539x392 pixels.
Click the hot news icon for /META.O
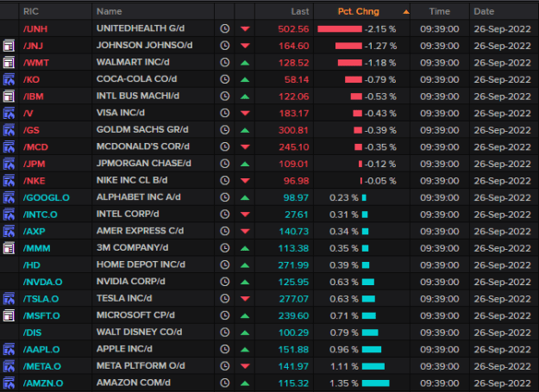[9, 366]
